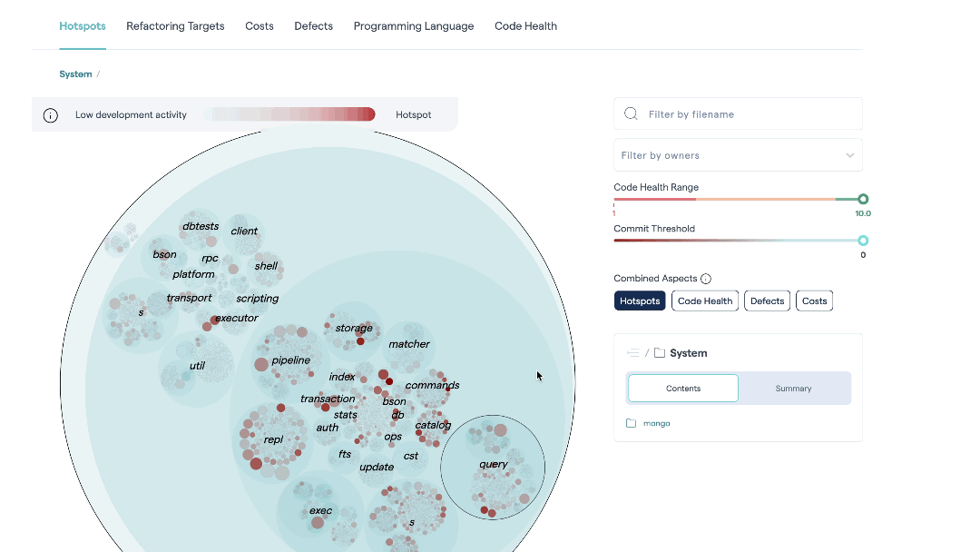
Task: Toggle the Costs aspect button
Action: [814, 301]
